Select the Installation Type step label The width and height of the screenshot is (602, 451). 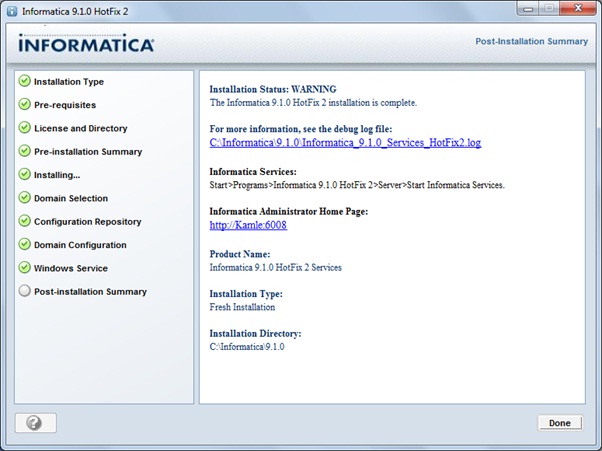pyautogui.click(x=69, y=82)
